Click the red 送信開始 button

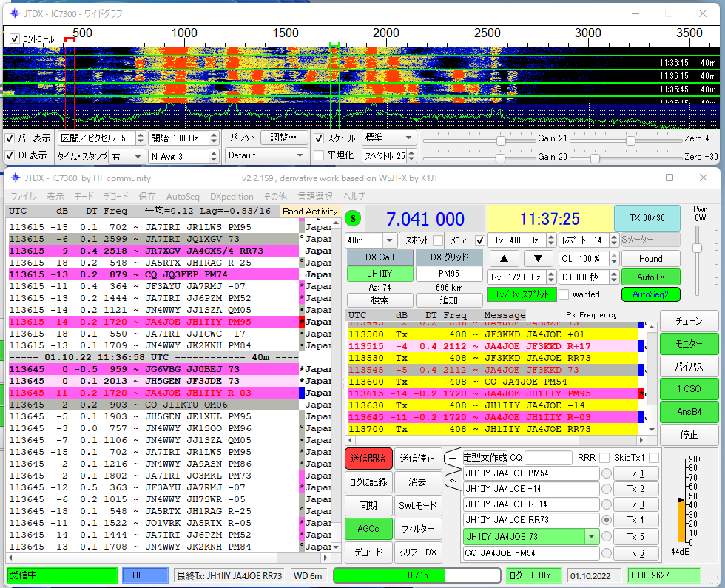click(x=368, y=459)
